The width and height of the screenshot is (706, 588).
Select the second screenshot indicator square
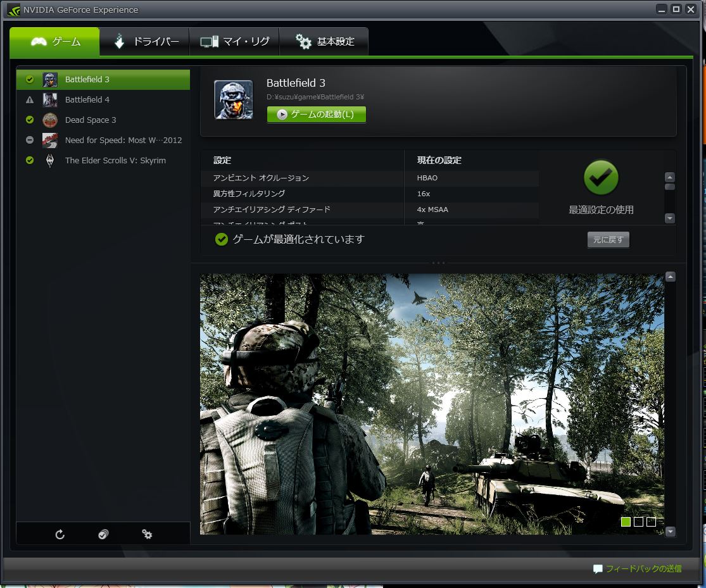(638, 522)
